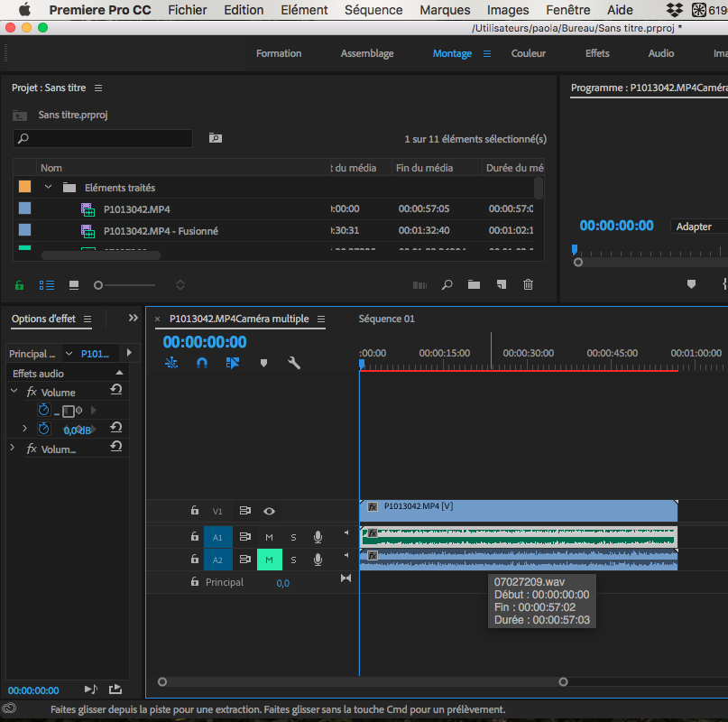Image resolution: width=728 pixels, height=722 pixels.
Task: Click the project panel search field
Action: click(103, 138)
